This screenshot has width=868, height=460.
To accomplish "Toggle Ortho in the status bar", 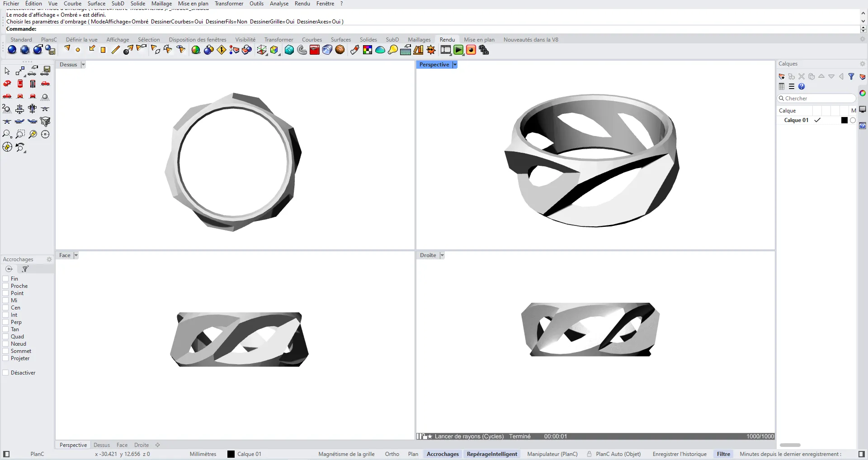I will click(x=392, y=454).
